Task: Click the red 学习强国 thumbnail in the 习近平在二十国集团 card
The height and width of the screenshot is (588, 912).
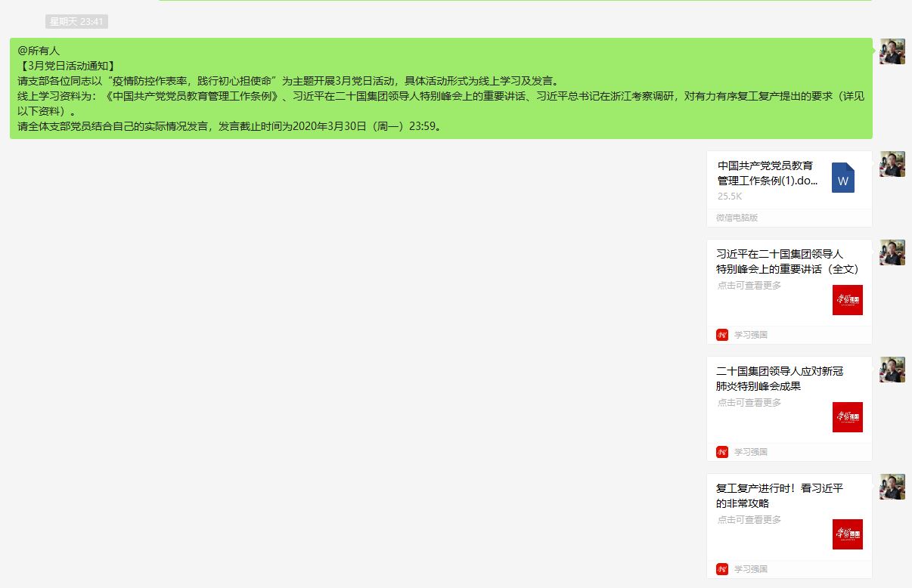Action: 847,300
